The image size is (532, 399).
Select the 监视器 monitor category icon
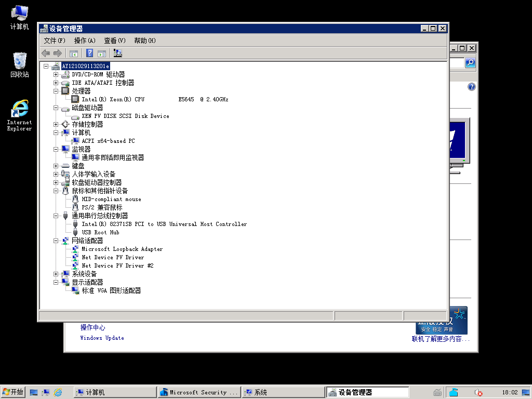click(x=65, y=149)
